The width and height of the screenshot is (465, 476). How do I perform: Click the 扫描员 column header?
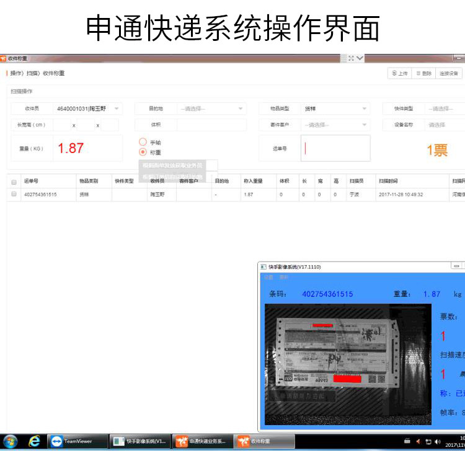coord(356,181)
